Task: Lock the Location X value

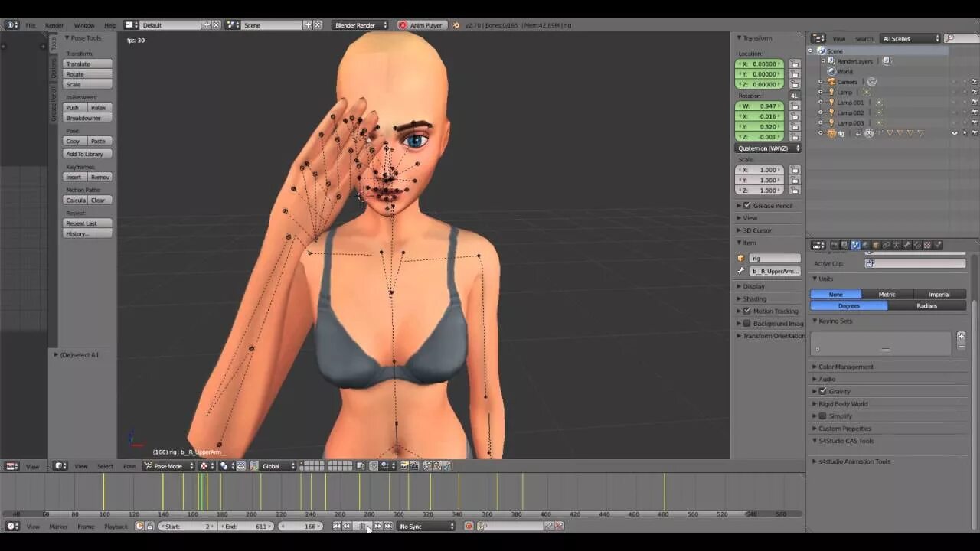Action: coord(795,64)
